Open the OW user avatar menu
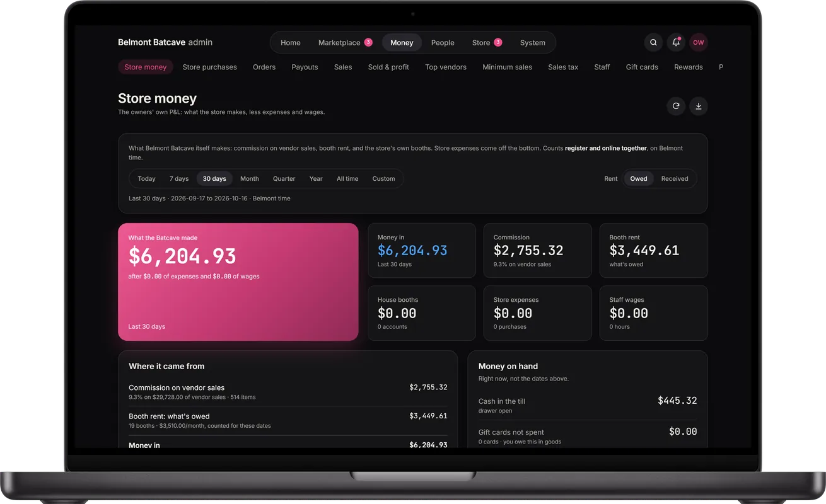The image size is (826, 504). pyautogui.click(x=698, y=42)
